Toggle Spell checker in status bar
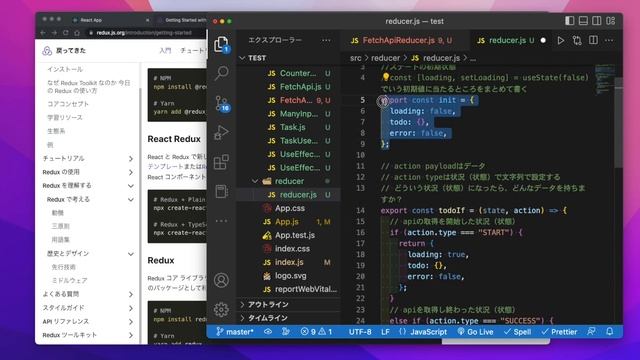 point(518,332)
